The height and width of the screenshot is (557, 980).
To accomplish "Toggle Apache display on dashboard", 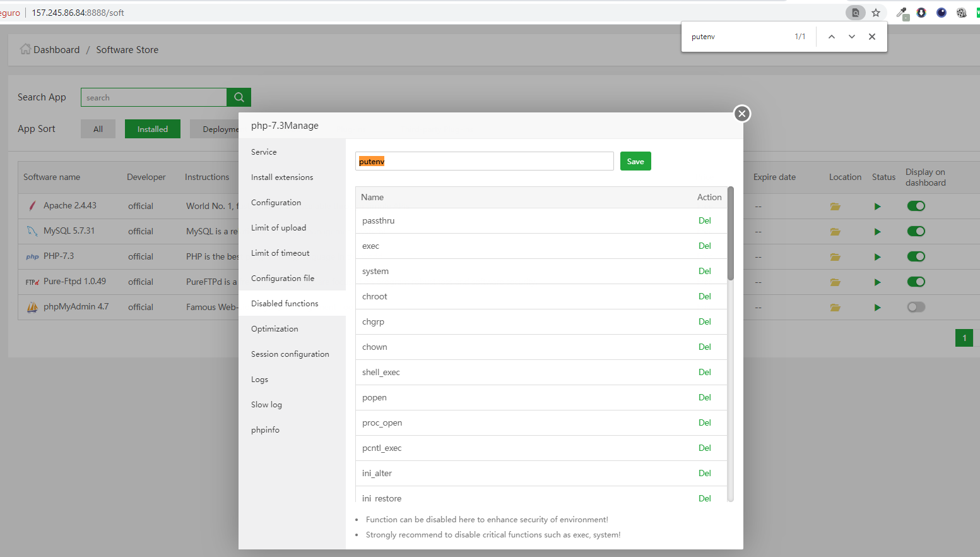I will 916,206.
